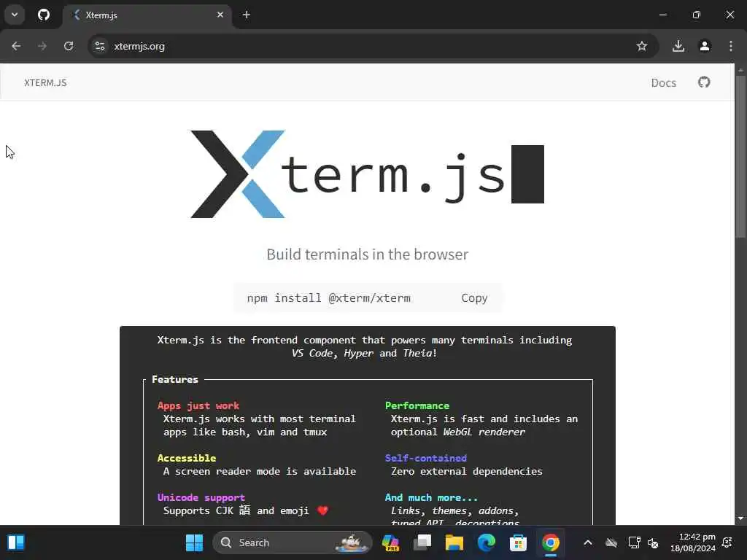Viewport: 747px width, 560px height.
Task: Open Task View on the taskbar
Action: (x=422, y=542)
